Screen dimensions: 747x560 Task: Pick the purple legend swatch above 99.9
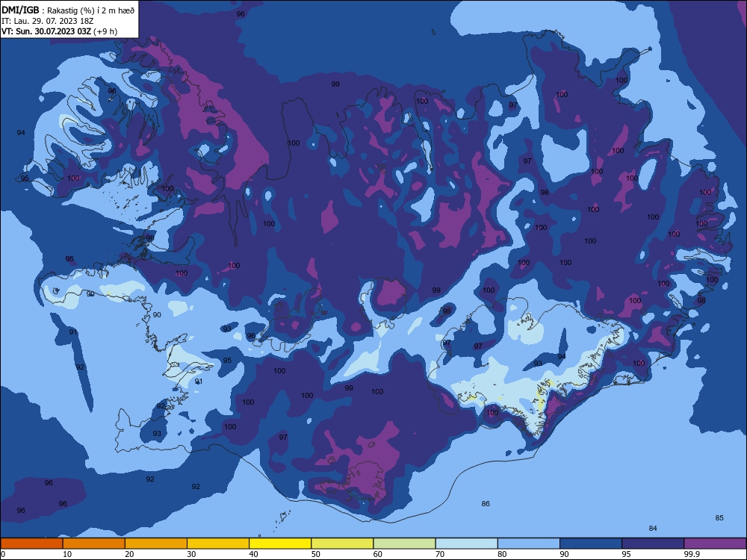click(x=715, y=544)
